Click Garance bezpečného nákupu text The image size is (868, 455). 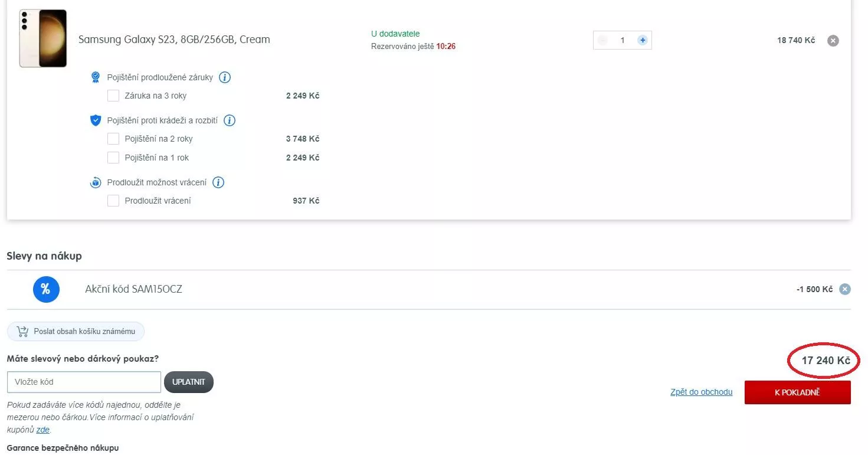pos(63,448)
